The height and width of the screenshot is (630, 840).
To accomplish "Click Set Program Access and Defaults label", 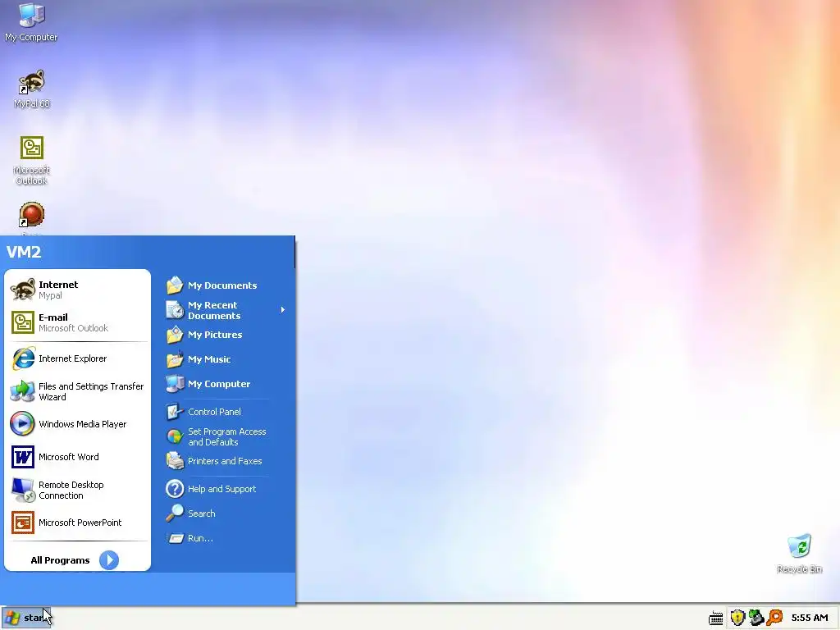I will click(226, 436).
